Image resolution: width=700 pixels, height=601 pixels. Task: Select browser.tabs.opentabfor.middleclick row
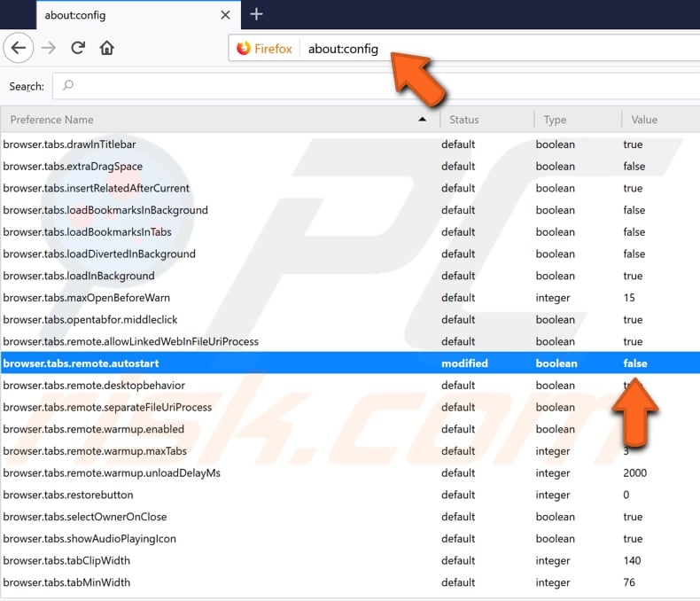pos(350,319)
